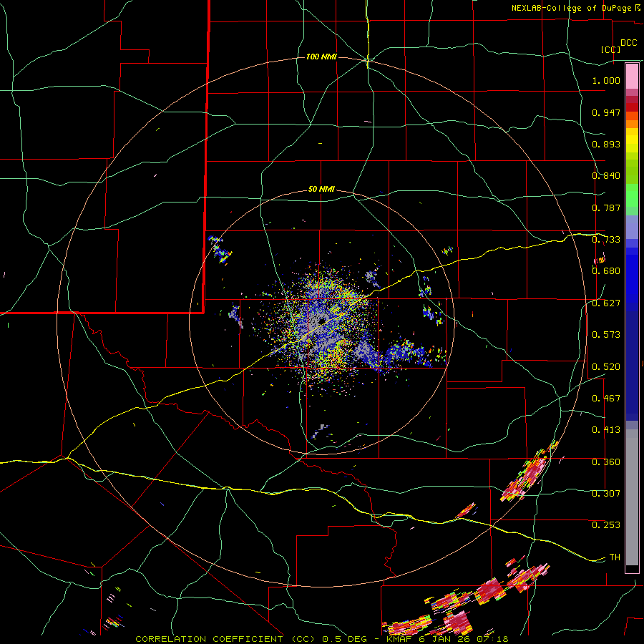Select the 0.520 scale value
This screenshot has height=644, width=644.
point(606,367)
